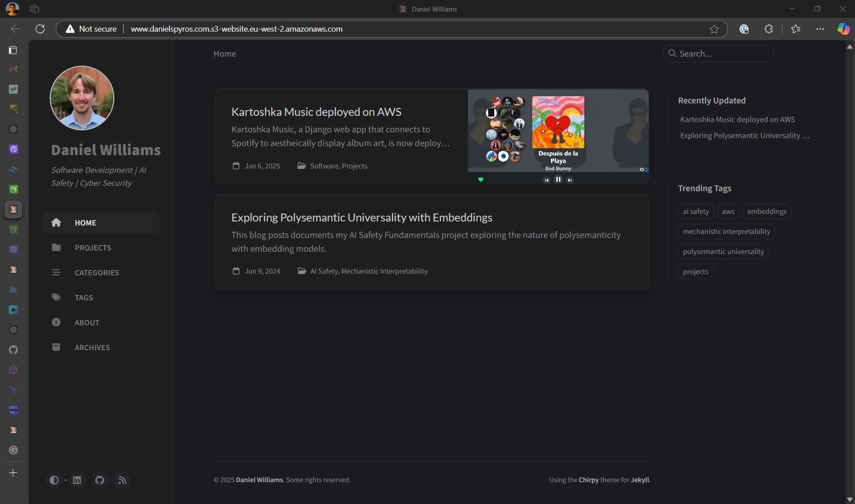
Task: Click the search magnifier icon
Action: (x=672, y=53)
